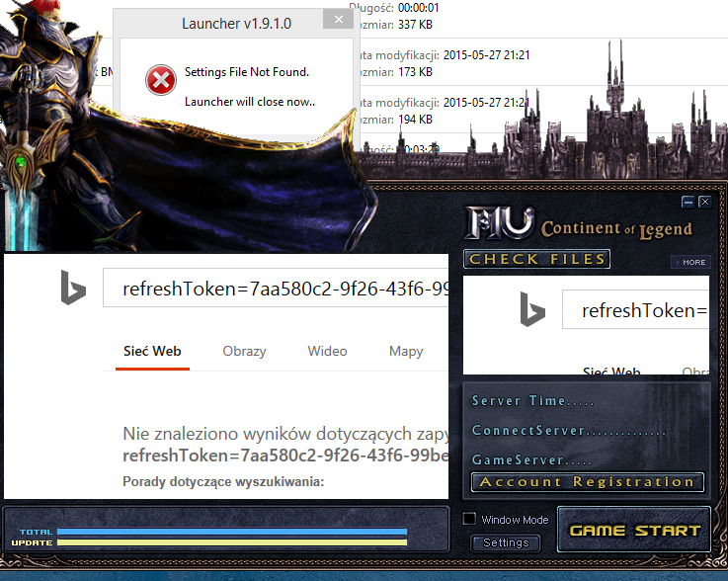Click the red error icon in dialog

(161, 79)
